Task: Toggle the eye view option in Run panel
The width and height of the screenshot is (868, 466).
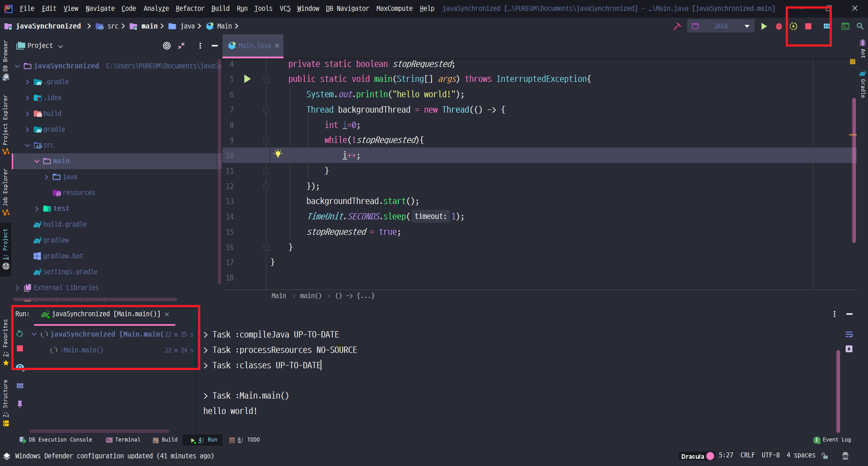Action: pyautogui.click(x=20, y=367)
